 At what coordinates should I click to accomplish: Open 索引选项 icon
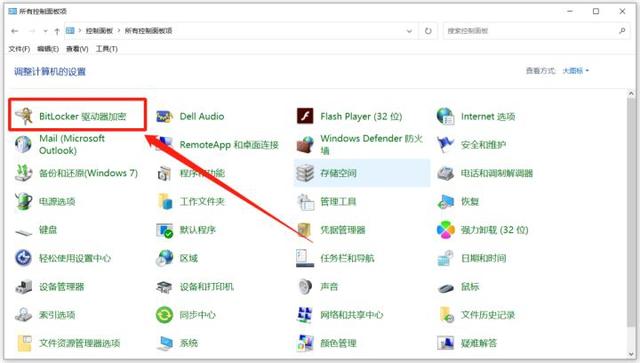[23, 315]
